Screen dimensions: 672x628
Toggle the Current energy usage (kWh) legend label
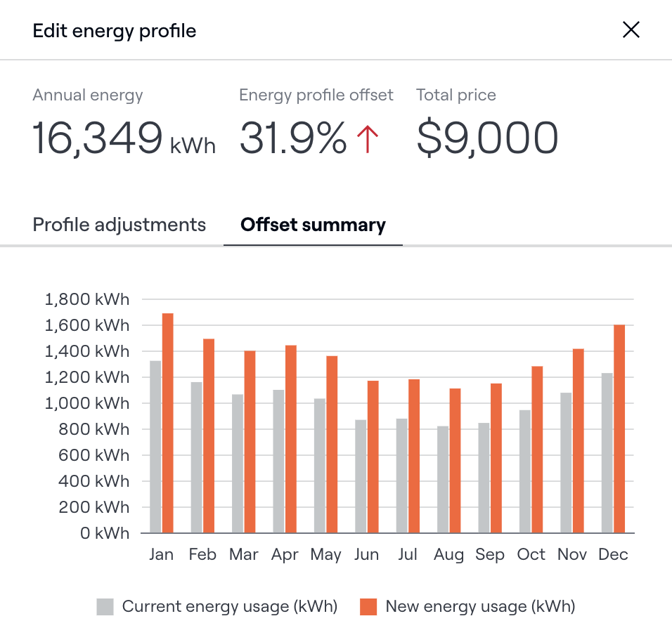[229, 606]
